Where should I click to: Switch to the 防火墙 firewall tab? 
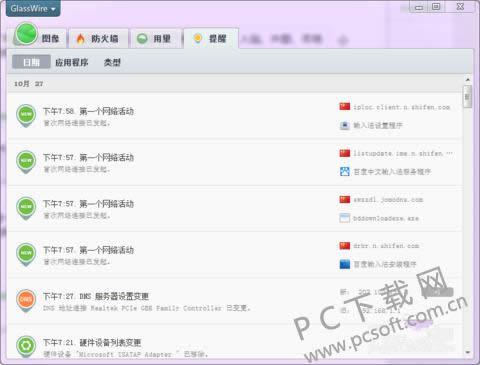pyautogui.click(x=98, y=38)
